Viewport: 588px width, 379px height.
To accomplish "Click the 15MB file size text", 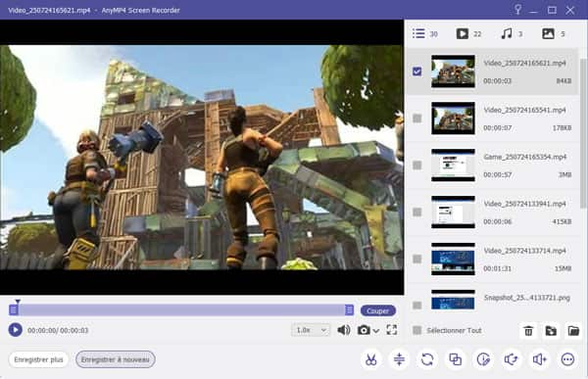I will point(563,268).
